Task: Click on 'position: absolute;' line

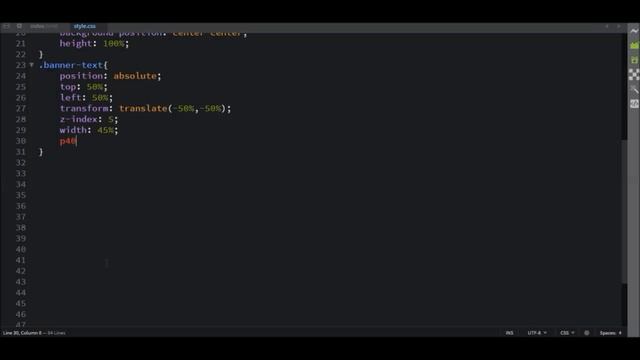Action: [110, 76]
